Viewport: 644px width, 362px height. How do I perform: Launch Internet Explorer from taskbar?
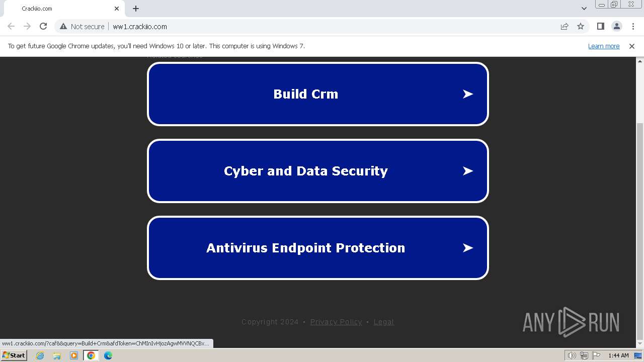(40, 355)
